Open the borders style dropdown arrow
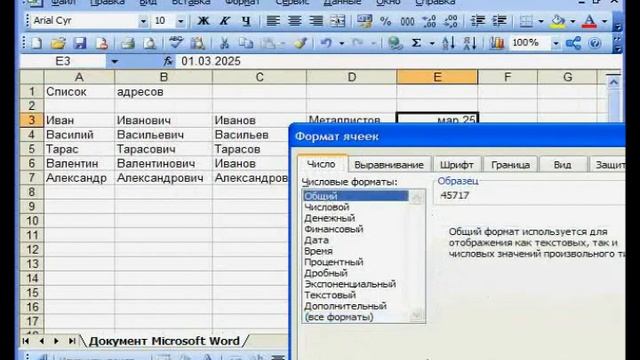Image resolution: width=640 pixels, height=360 pixels. [541, 21]
